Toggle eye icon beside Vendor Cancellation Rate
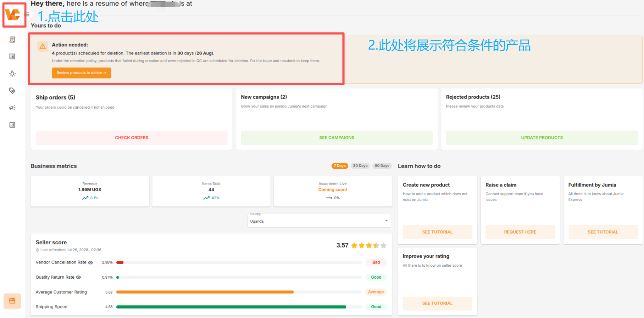This screenshot has width=644, height=318. pyautogui.click(x=91, y=263)
